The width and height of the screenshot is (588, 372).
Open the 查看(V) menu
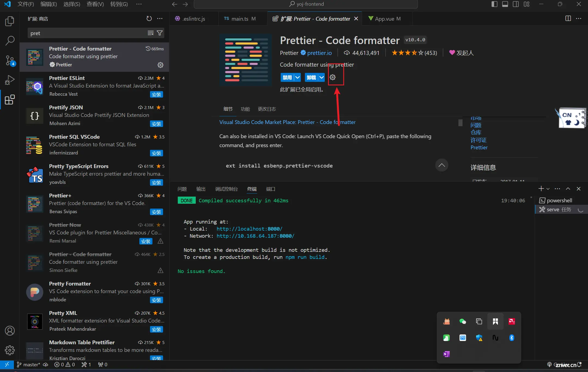point(95,4)
